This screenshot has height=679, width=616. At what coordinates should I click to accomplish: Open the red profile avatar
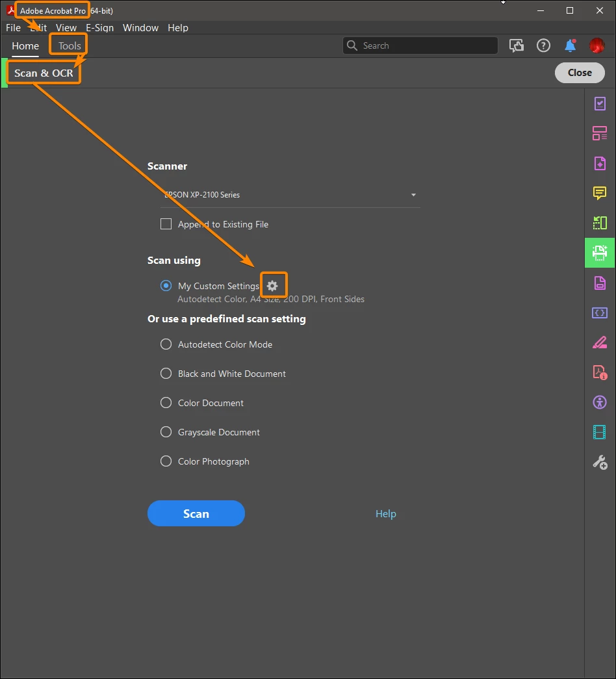[x=597, y=45]
